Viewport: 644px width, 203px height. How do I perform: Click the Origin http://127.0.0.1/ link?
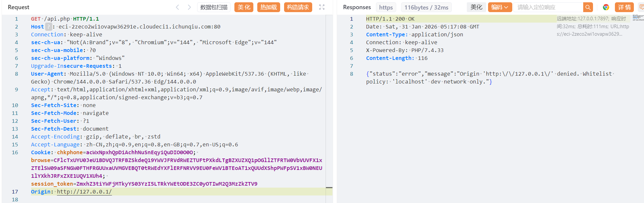coord(84,192)
